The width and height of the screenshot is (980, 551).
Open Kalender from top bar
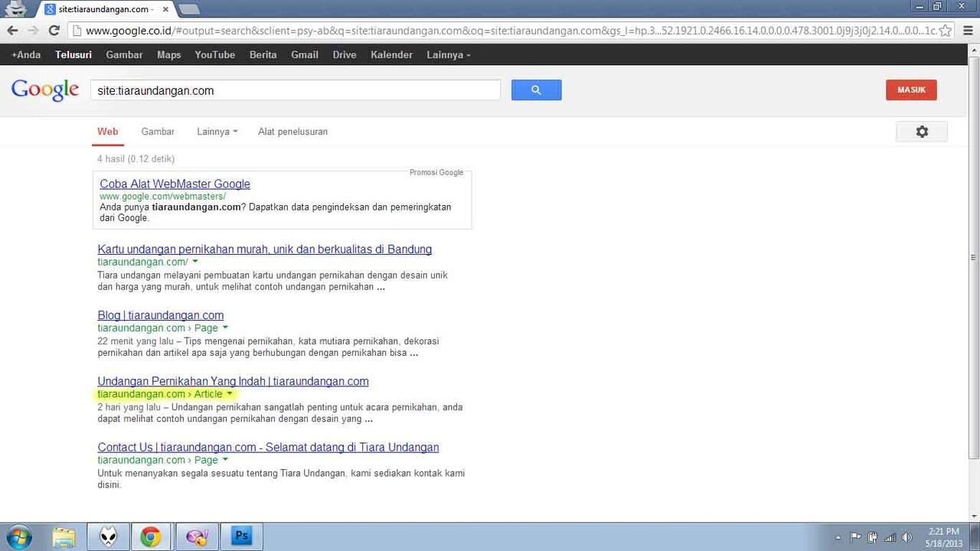coord(391,55)
